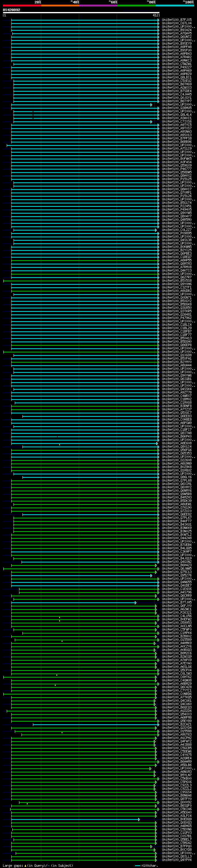Select the green alignment bar for UniRef100_A8HP55
197x868 pixels.
coord(85,260)
